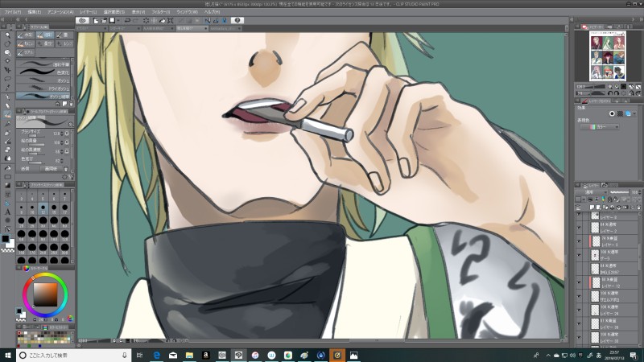The width and height of the screenshot is (644, 362).
Task: Open the レイヤー(L) menu
Action: (89, 12)
